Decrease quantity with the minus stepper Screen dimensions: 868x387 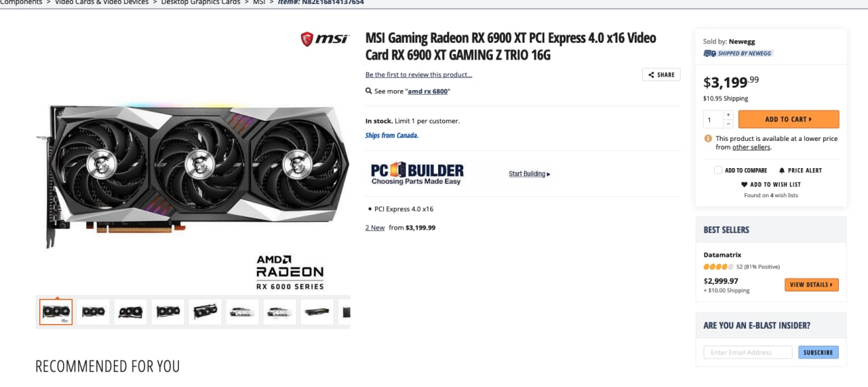(x=728, y=123)
